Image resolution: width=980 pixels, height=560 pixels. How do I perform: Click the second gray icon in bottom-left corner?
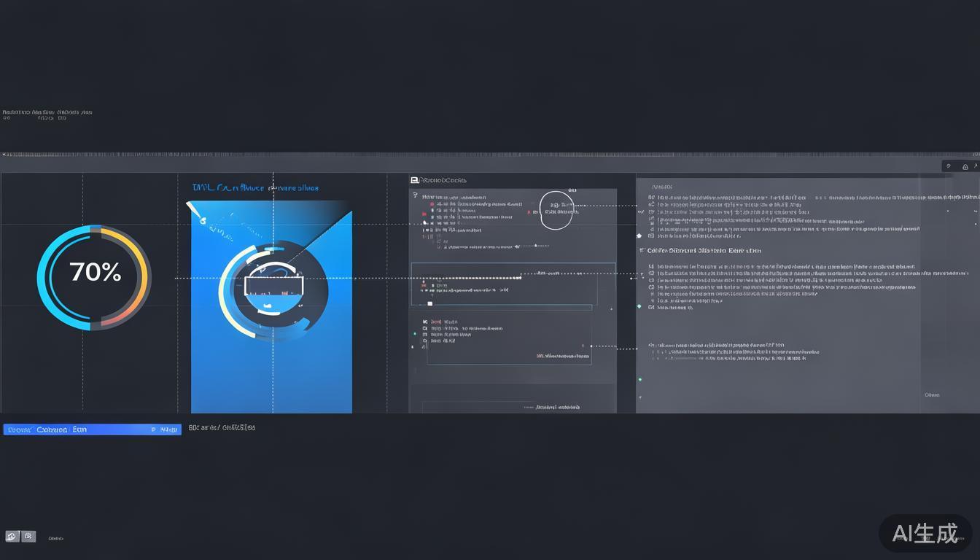click(28, 536)
